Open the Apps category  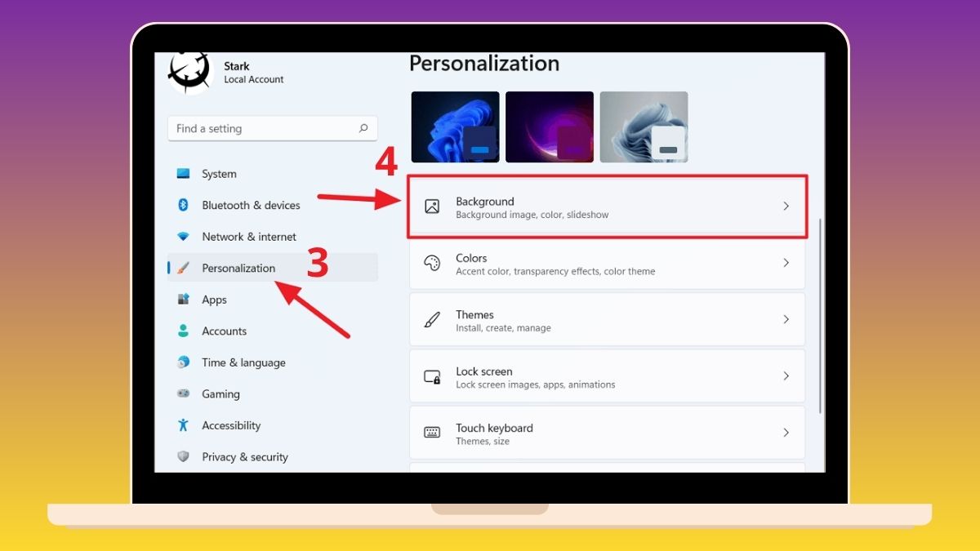tap(273, 300)
